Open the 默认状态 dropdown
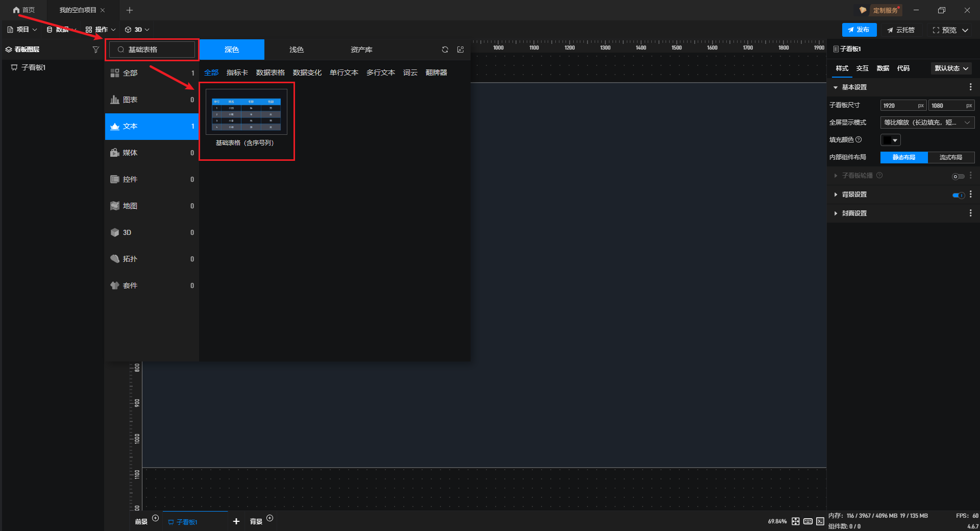 [x=951, y=68]
